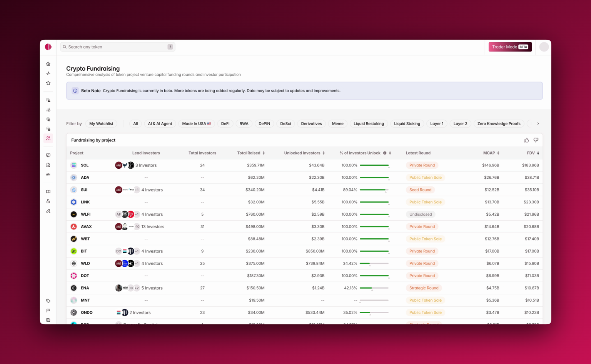
Task: Toggle the Derivatives filter chip
Action: [311, 124]
